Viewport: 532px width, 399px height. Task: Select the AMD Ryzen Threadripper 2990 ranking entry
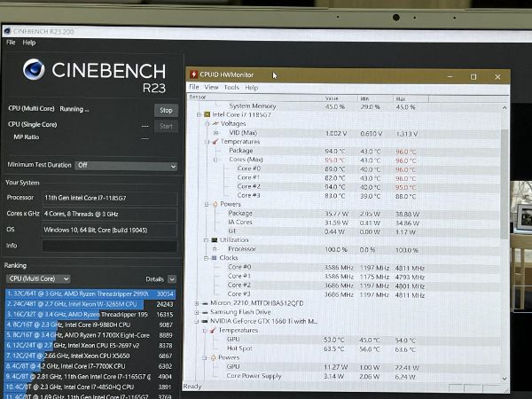(90, 293)
